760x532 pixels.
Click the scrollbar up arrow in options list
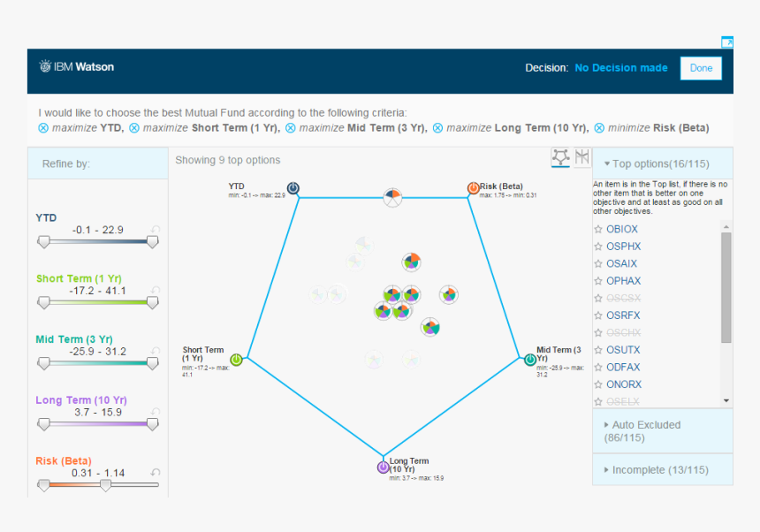tap(726, 227)
